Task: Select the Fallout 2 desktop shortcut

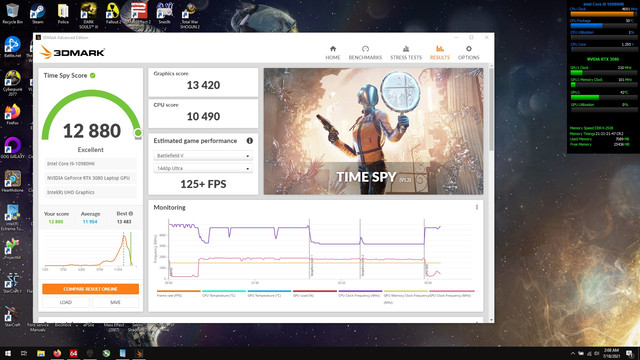Action: tap(113, 13)
